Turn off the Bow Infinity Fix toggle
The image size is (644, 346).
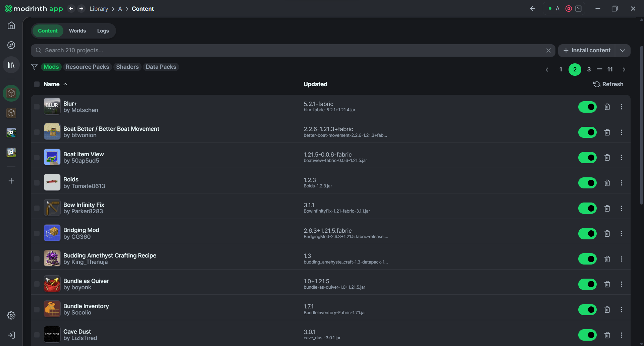587,208
